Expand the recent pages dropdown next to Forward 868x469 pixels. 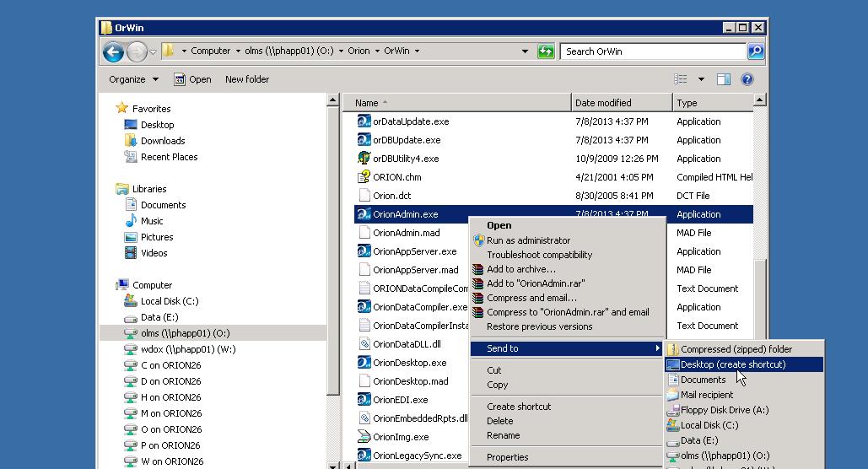click(154, 52)
